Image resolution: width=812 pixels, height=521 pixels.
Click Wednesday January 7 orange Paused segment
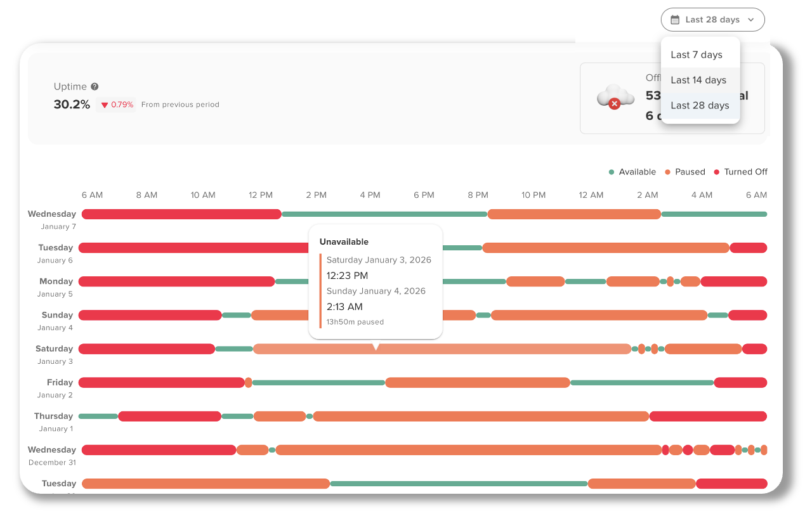[x=574, y=214]
